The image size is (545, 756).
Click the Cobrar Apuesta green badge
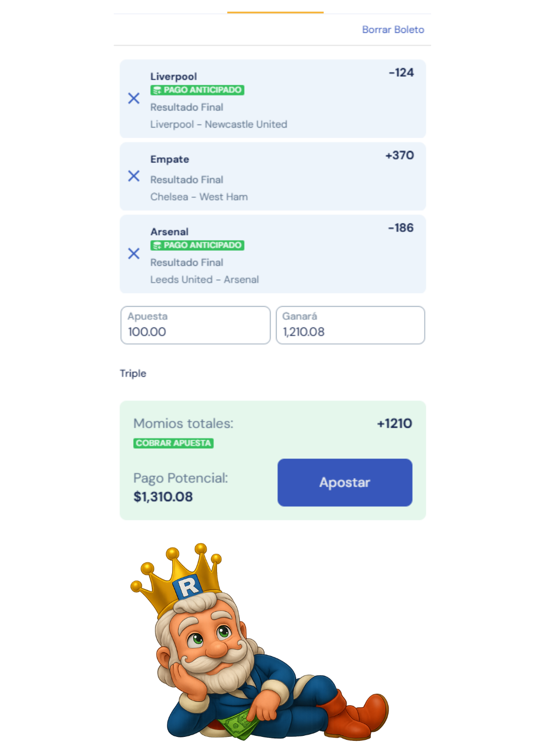click(x=173, y=443)
